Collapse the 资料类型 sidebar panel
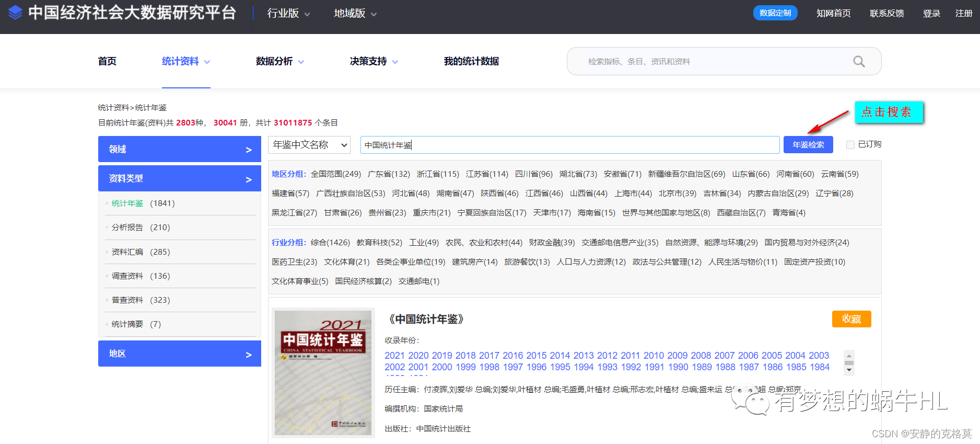Image resolution: width=980 pixels, height=444 pixels. (x=180, y=178)
